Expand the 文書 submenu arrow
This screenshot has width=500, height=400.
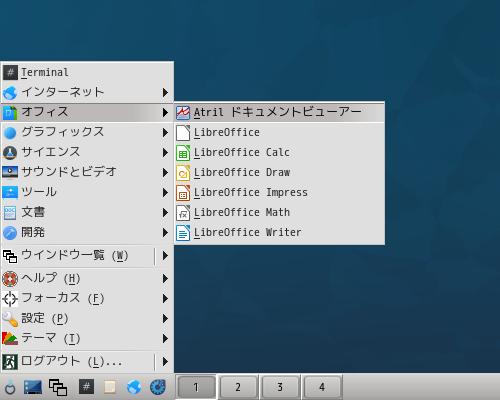coord(165,212)
